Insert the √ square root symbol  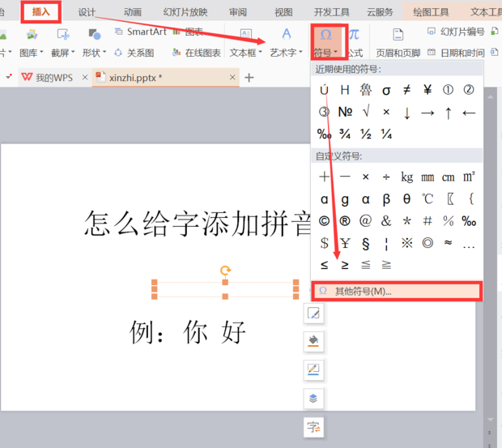[366, 112]
